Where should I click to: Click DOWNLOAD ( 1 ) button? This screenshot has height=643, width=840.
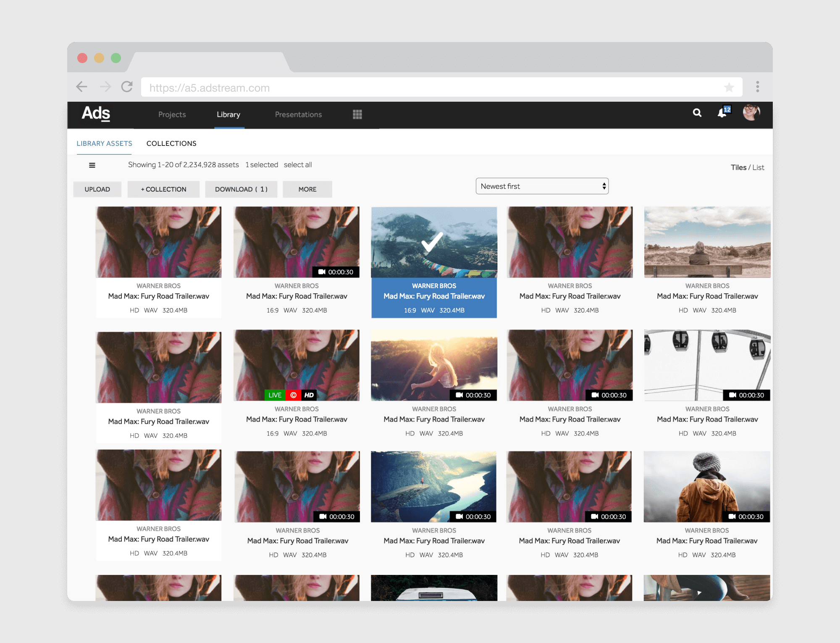pos(241,189)
